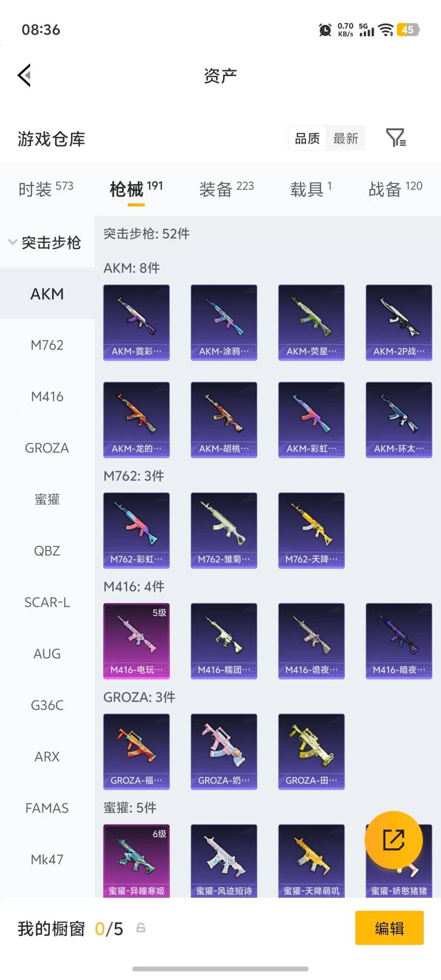Switch sorting to 最新
This screenshot has width=441, height=980.
click(345, 138)
